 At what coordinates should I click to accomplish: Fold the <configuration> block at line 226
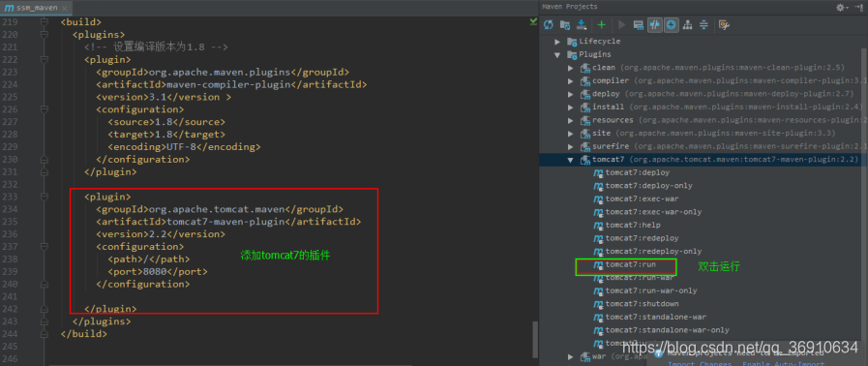[x=44, y=109]
